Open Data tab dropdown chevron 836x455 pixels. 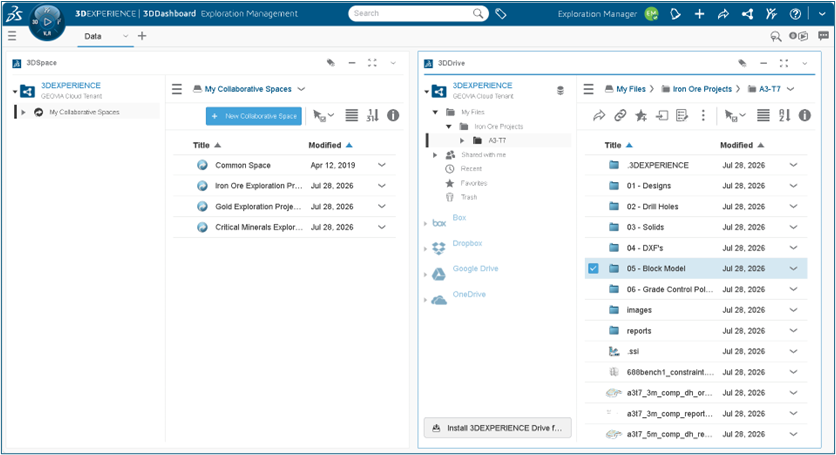click(125, 36)
